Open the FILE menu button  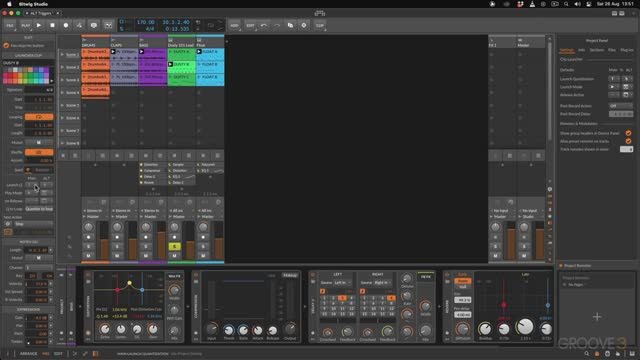click(x=10, y=25)
